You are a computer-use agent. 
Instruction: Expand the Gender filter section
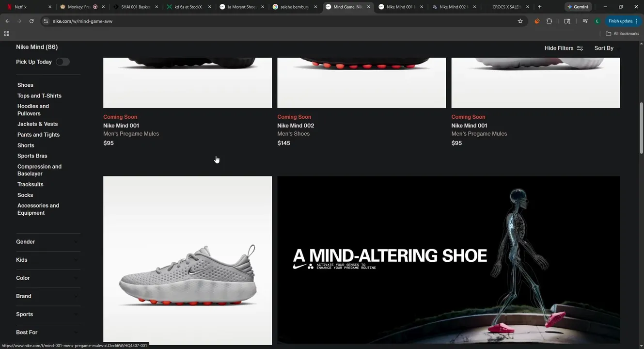coord(47,242)
